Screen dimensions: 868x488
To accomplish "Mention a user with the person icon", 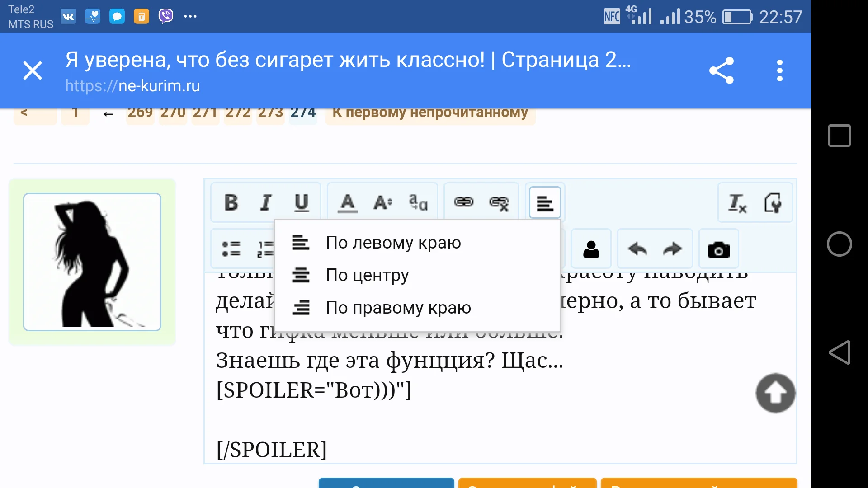I will [591, 249].
